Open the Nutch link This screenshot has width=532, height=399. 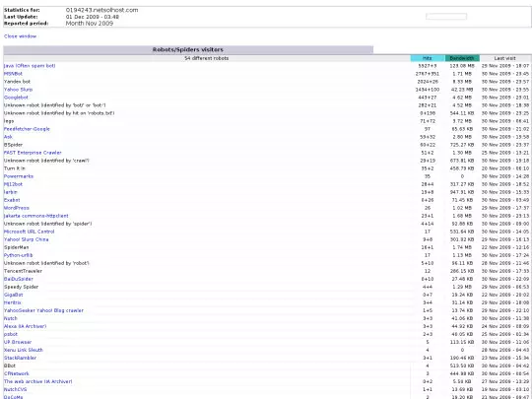click(x=11, y=318)
